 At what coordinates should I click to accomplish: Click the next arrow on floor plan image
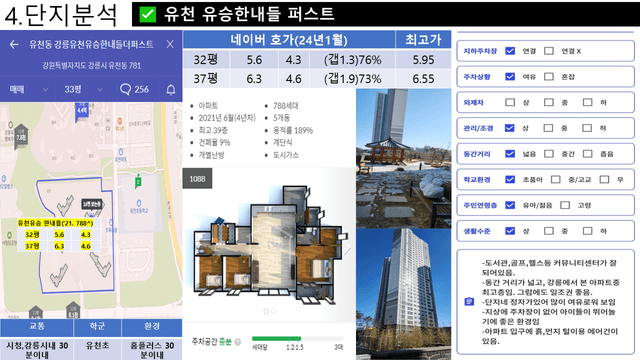347,249
